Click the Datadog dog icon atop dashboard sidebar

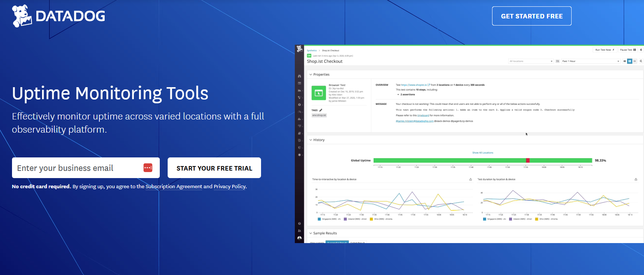coord(299,49)
